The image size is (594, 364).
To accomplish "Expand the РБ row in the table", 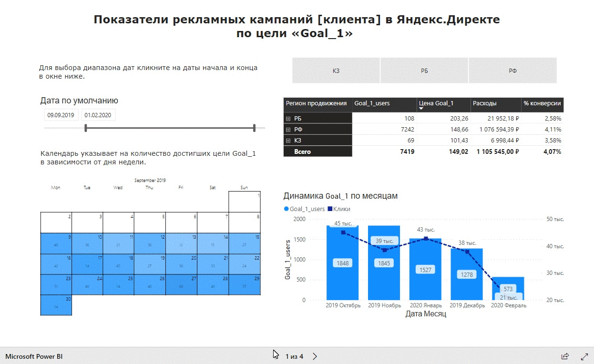I will [288, 119].
